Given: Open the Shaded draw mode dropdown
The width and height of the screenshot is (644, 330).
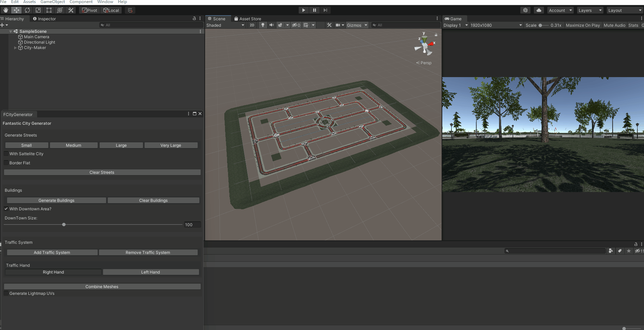Looking at the screenshot, I should coord(225,25).
